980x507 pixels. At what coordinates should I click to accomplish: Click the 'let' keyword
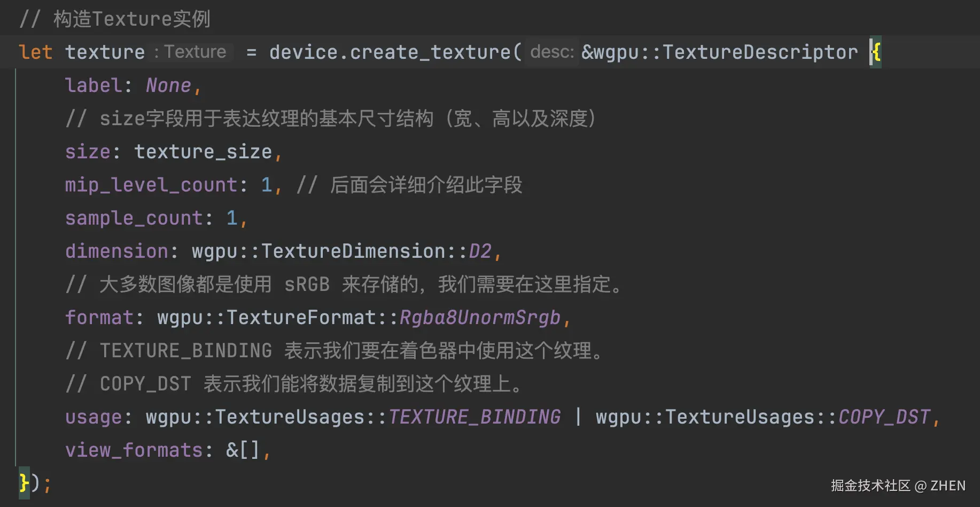(x=35, y=52)
